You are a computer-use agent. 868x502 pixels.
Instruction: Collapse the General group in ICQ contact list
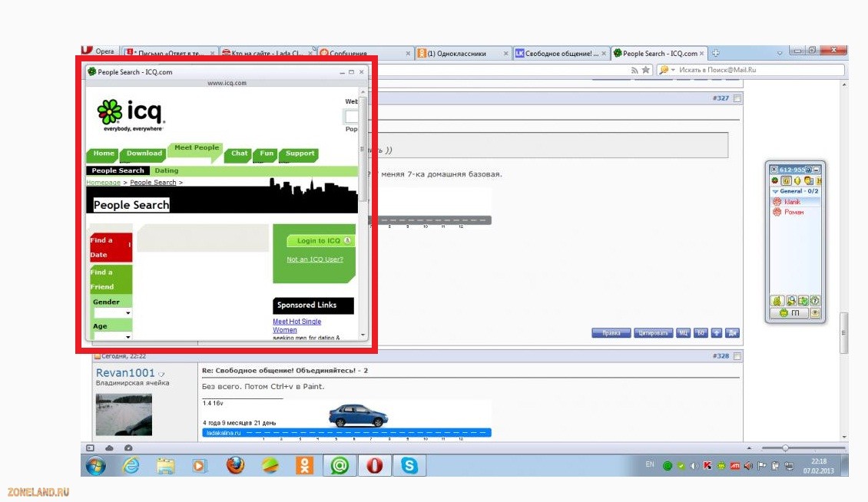click(x=775, y=191)
